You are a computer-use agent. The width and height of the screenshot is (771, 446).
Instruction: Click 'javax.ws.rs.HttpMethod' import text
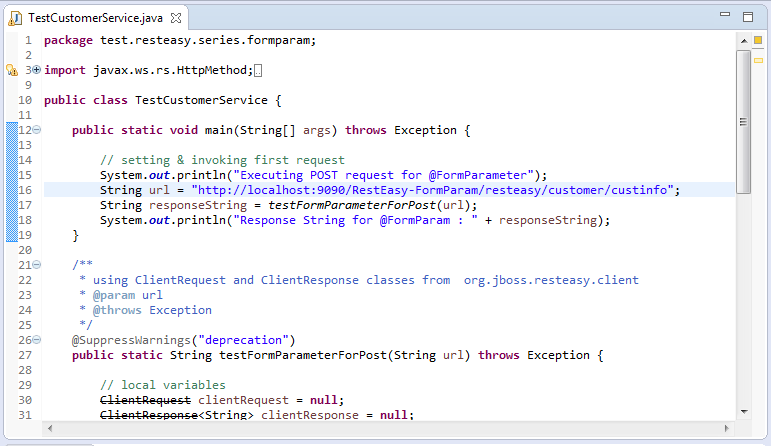coord(170,70)
